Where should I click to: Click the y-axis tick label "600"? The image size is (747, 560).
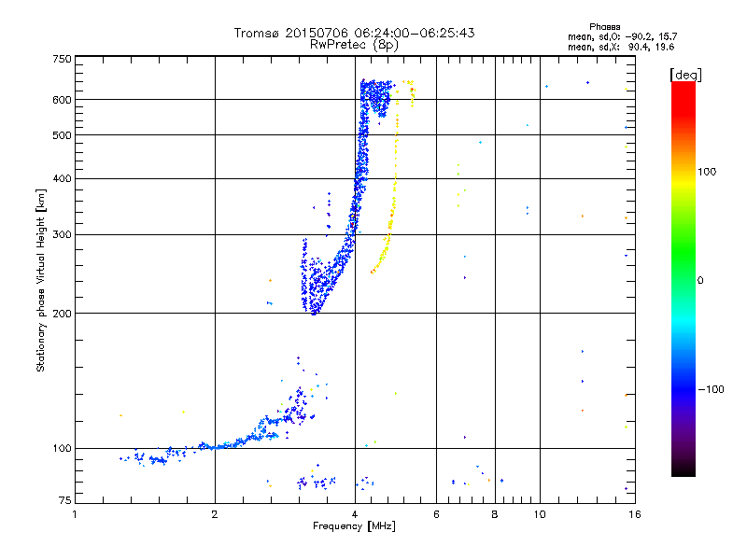pyautogui.click(x=62, y=100)
